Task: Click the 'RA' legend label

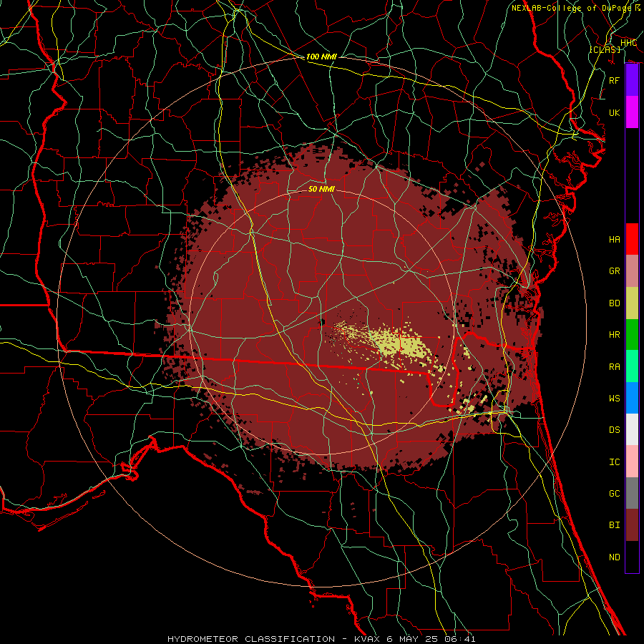Action: 614,366
